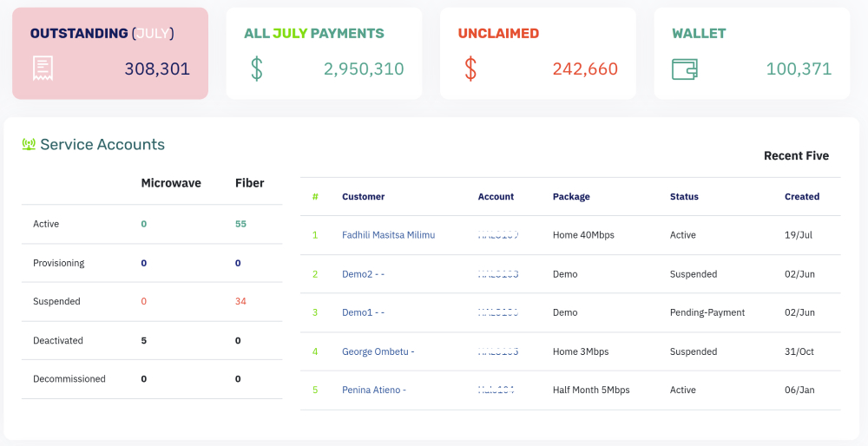Click the Wallet balance 100,371
The image size is (868, 446).
click(799, 69)
